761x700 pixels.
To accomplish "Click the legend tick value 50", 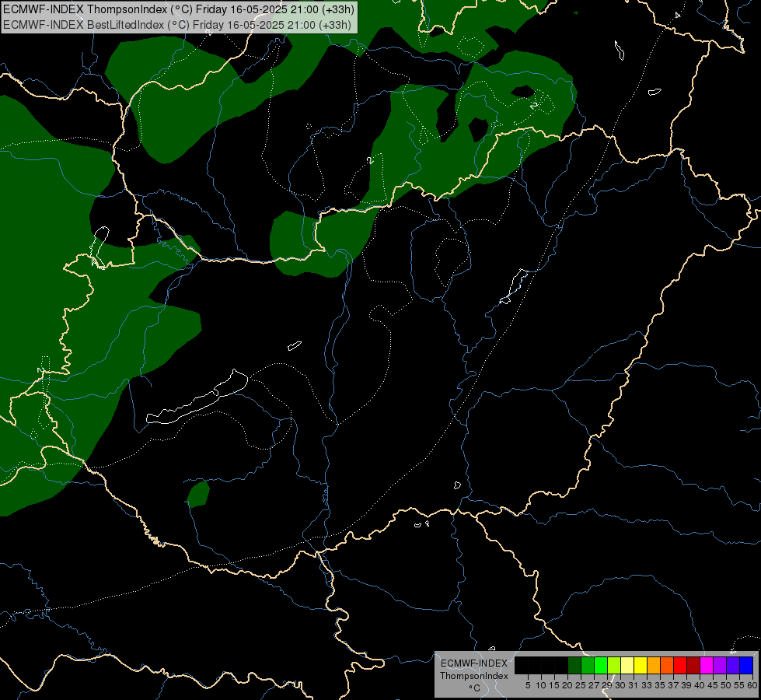I will [x=726, y=685].
